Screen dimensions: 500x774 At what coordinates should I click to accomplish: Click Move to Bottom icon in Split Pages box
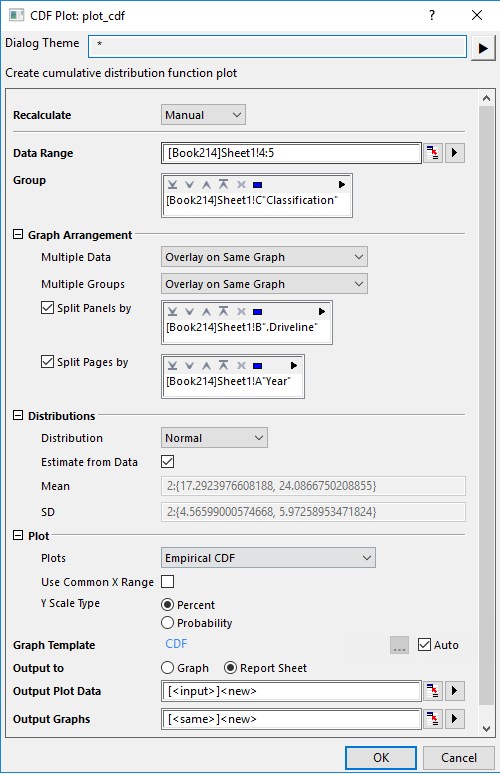click(172, 365)
